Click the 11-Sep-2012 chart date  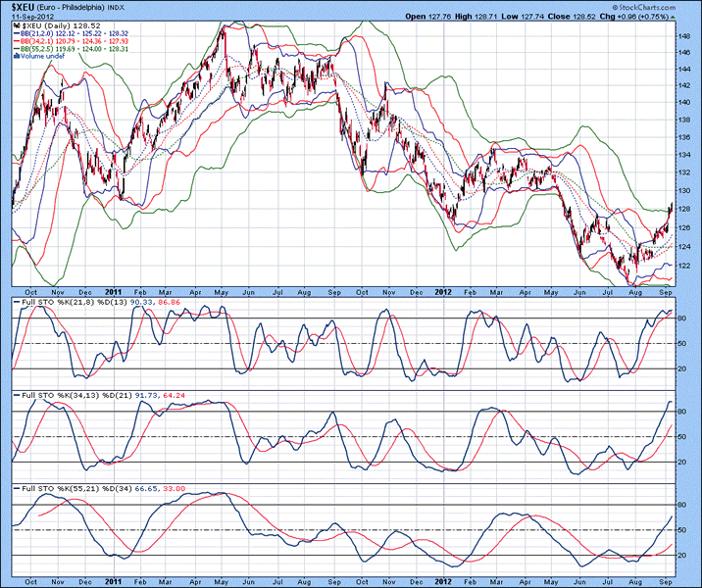tap(29, 17)
